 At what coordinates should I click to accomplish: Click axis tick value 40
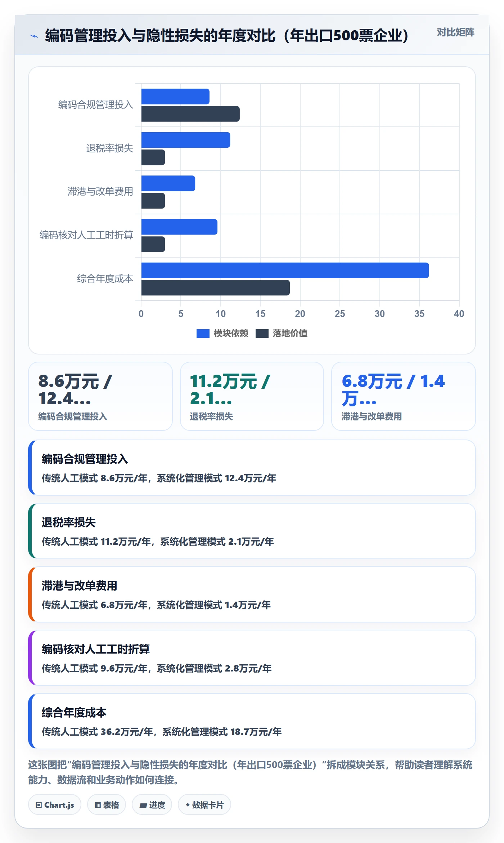[x=459, y=314]
